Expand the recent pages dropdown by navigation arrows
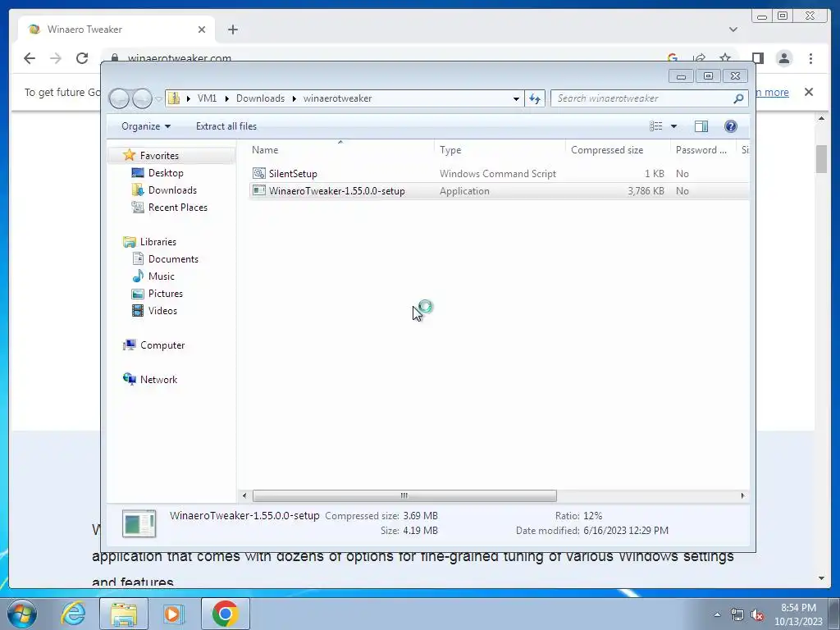Screen dimensions: 840x630 pos(158,99)
